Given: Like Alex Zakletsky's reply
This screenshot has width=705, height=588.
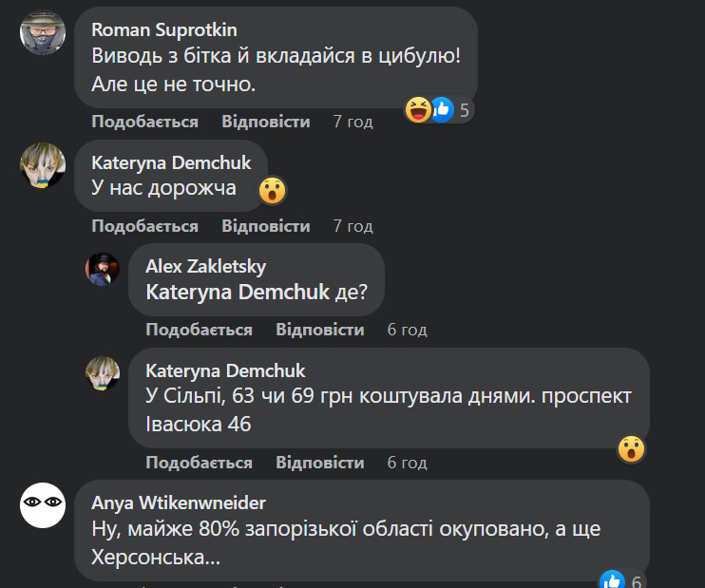Looking at the screenshot, I should tap(199, 330).
